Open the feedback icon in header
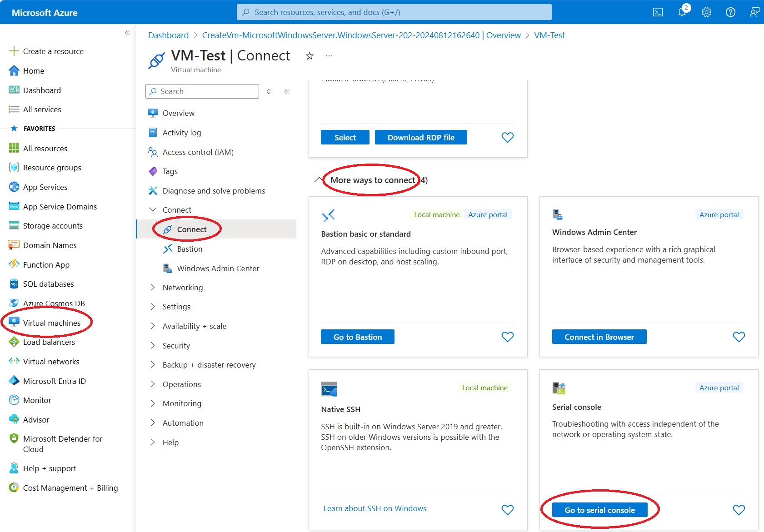764x532 pixels. [754, 12]
